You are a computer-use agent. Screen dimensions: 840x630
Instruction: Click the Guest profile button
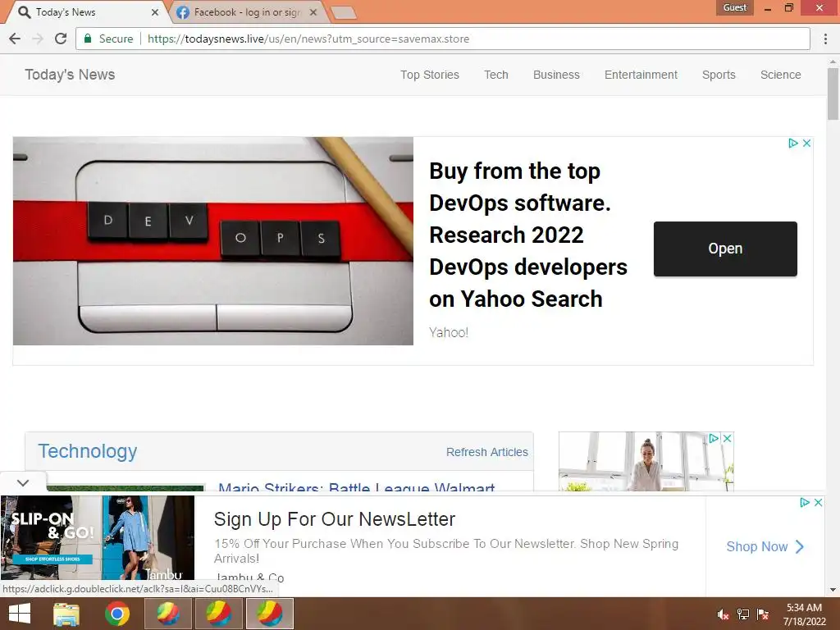(x=734, y=7)
